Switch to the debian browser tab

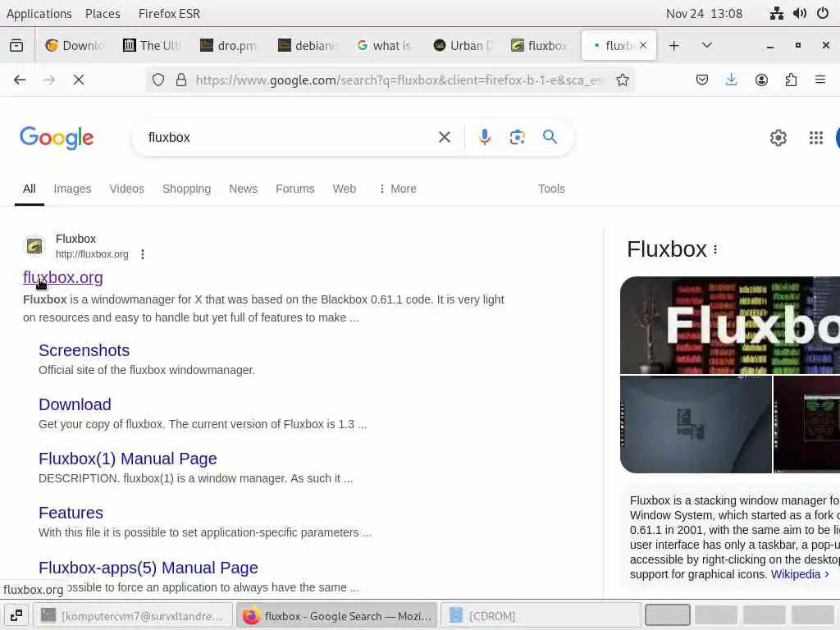[307, 46]
